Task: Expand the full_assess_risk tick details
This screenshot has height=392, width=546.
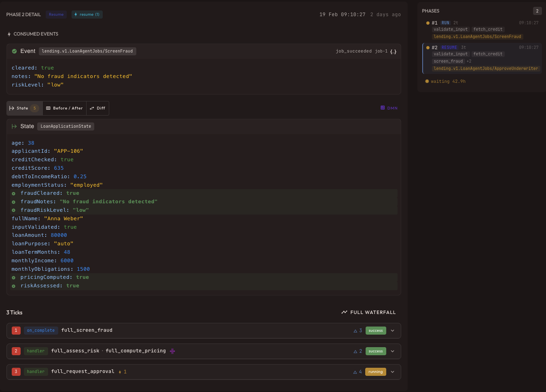Action: 392,351
